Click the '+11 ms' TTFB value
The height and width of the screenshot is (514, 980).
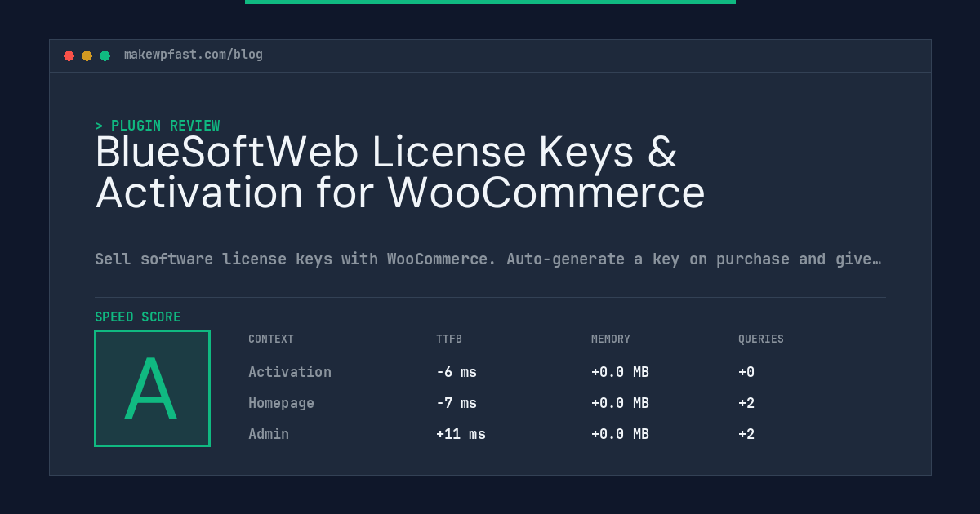coord(461,434)
